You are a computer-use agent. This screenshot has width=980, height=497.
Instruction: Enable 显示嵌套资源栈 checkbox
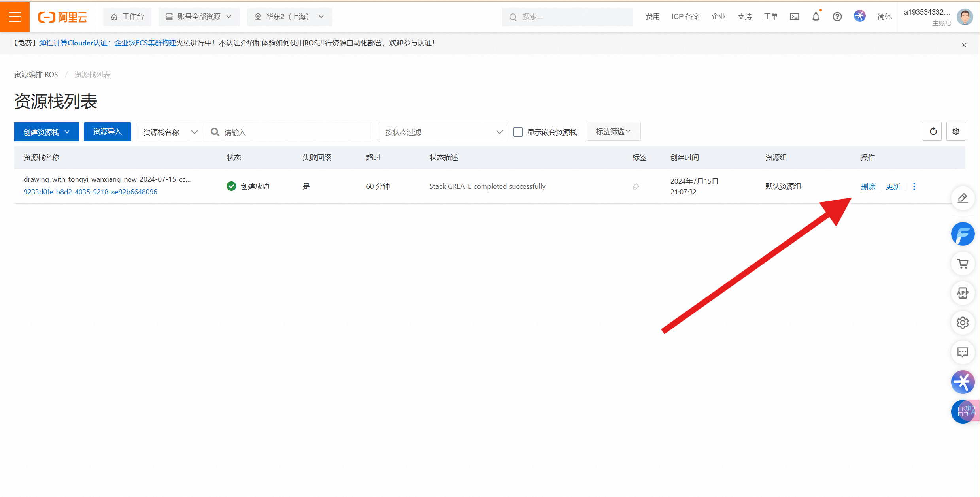coord(517,132)
